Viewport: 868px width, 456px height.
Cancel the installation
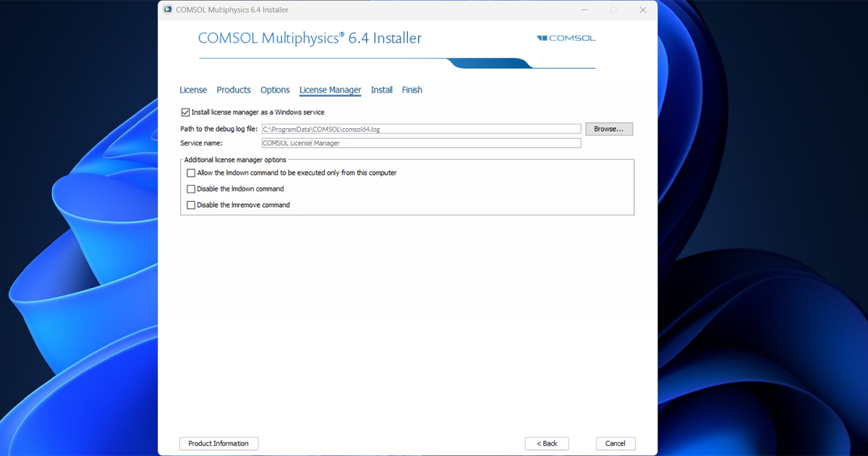point(616,444)
